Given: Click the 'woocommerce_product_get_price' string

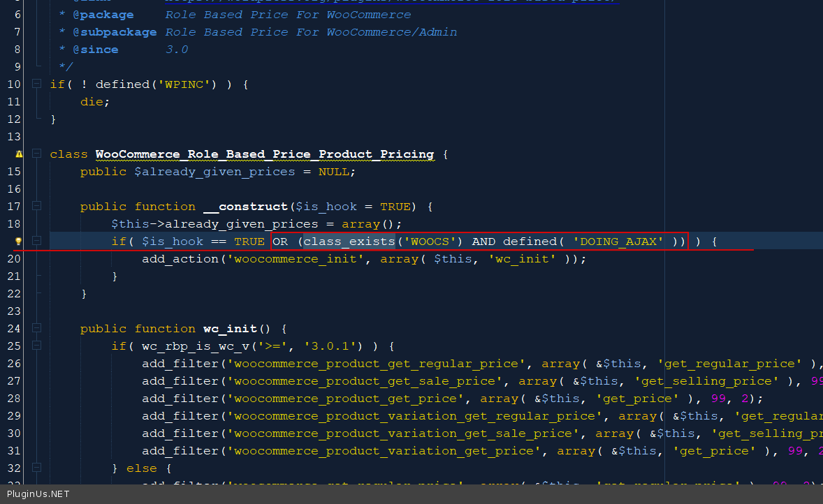Looking at the screenshot, I should click(x=345, y=399).
